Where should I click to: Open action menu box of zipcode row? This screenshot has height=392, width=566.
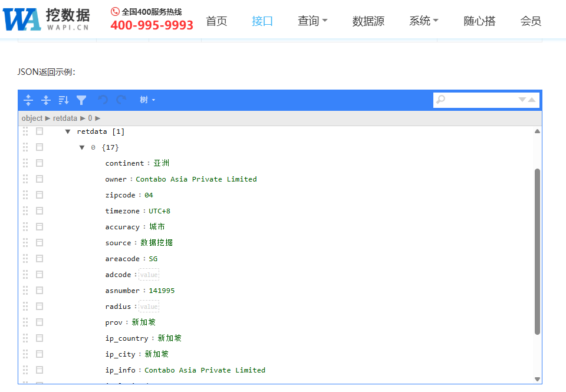40,195
